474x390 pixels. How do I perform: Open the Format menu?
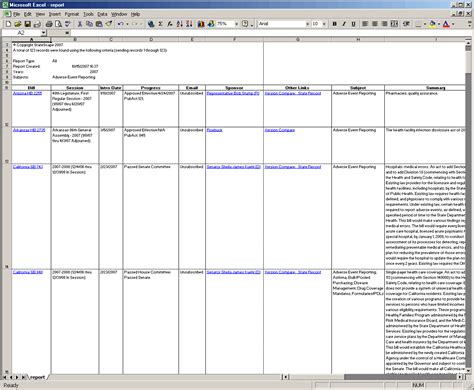(x=72, y=14)
